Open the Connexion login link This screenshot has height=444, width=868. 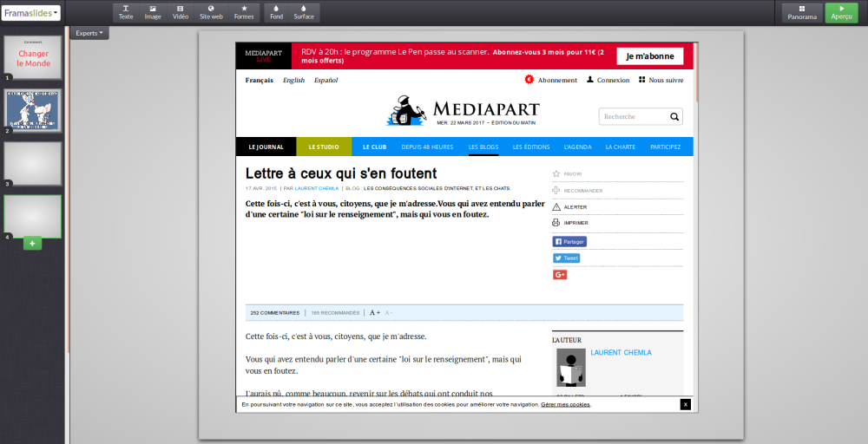[608, 80]
